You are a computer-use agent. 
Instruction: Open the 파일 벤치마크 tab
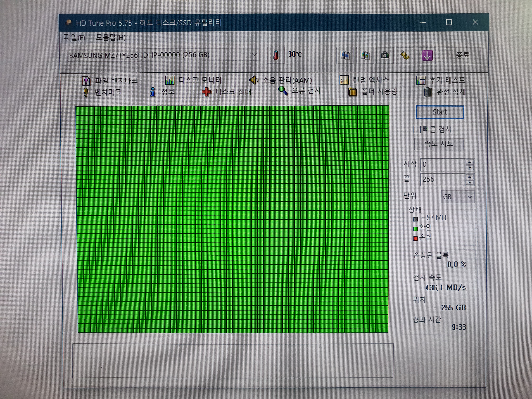click(x=110, y=81)
